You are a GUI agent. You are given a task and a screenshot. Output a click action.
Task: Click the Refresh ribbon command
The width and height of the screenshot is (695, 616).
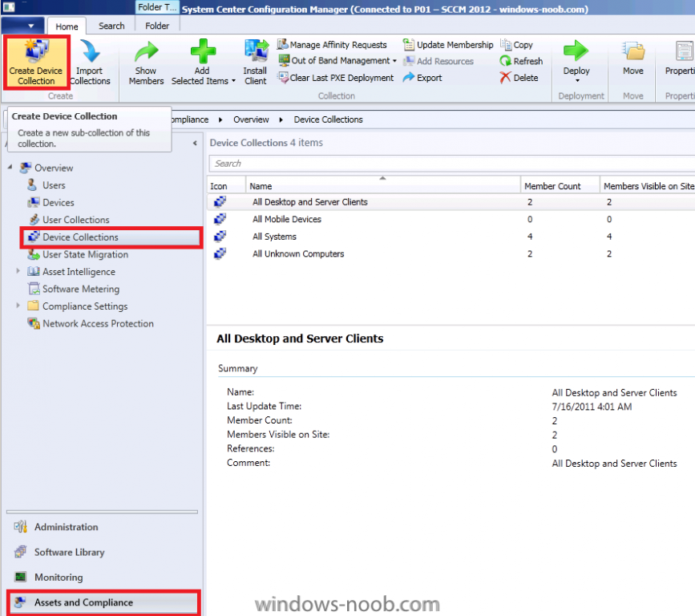pos(521,61)
